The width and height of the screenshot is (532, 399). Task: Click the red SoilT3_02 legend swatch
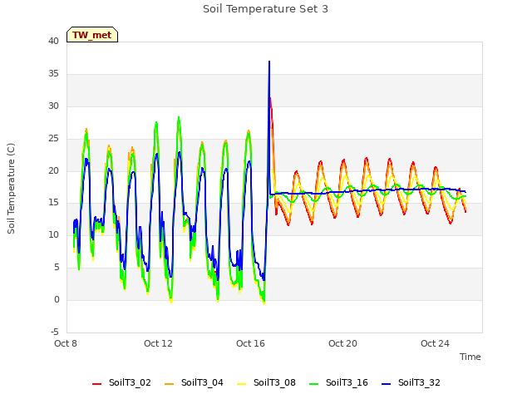tap(96, 384)
